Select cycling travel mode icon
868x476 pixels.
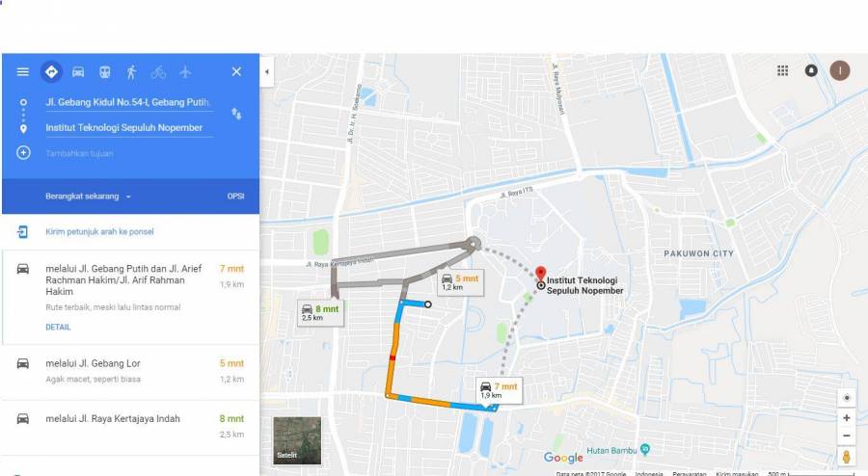coord(158,72)
